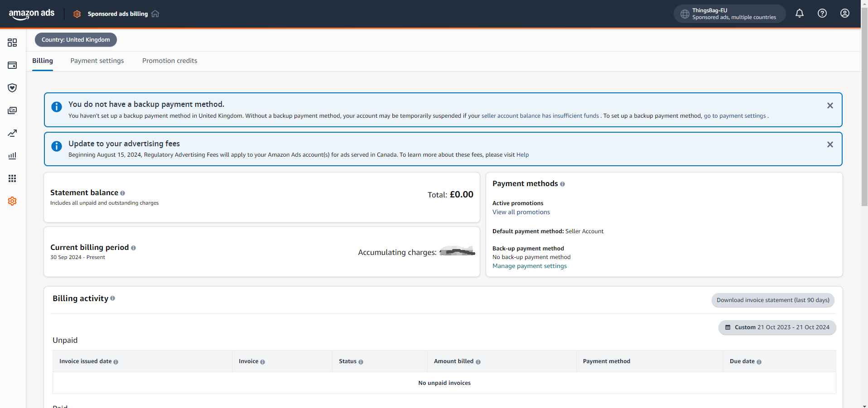This screenshot has height=408, width=868.
Task: Select the Billing tab
Action: 43,61
